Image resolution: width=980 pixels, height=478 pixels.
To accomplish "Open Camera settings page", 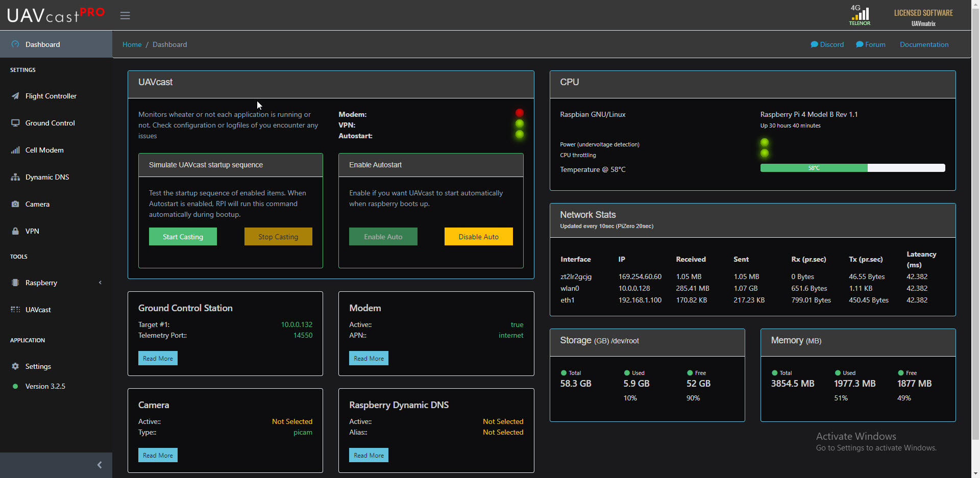I will 56,204.
